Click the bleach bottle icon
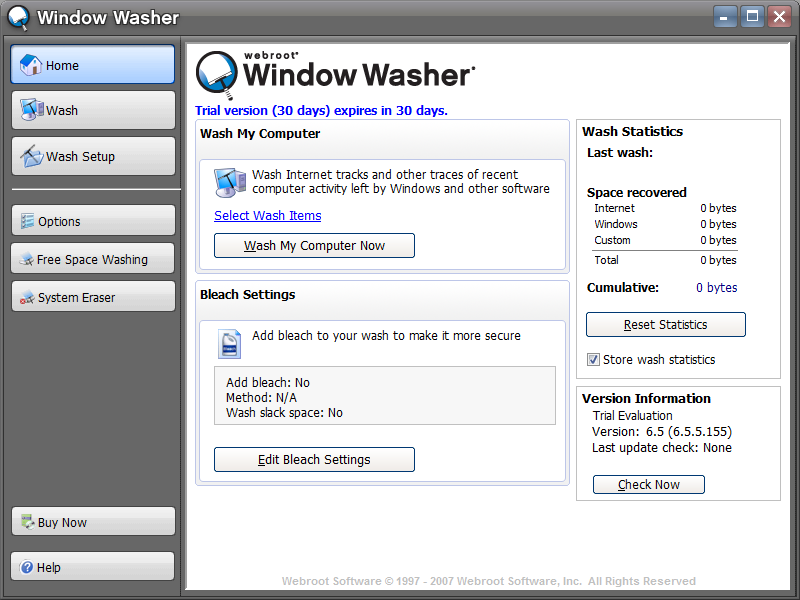 click(x=229, y=343)
